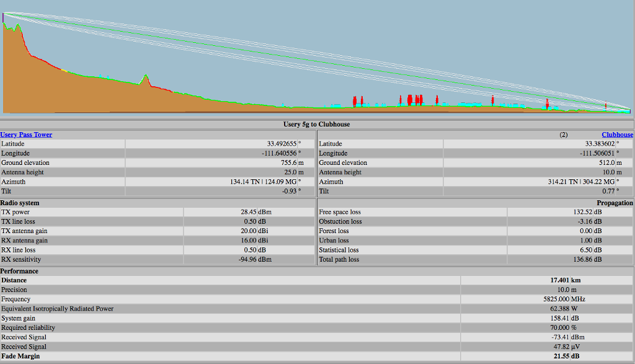Click TX power value 28.45
This screenshot has height=364, width=635.
(x=248, y=211)
